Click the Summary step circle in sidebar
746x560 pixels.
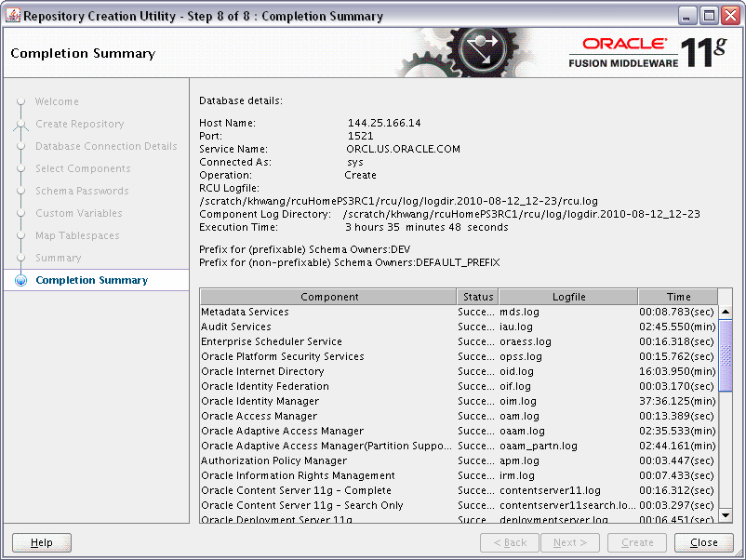click(21, 257)
